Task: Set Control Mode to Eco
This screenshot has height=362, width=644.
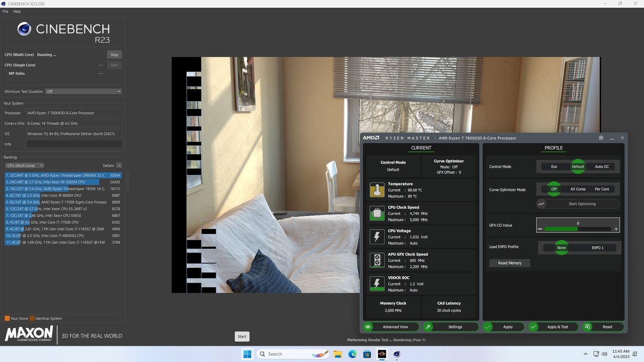Action: 554,167
